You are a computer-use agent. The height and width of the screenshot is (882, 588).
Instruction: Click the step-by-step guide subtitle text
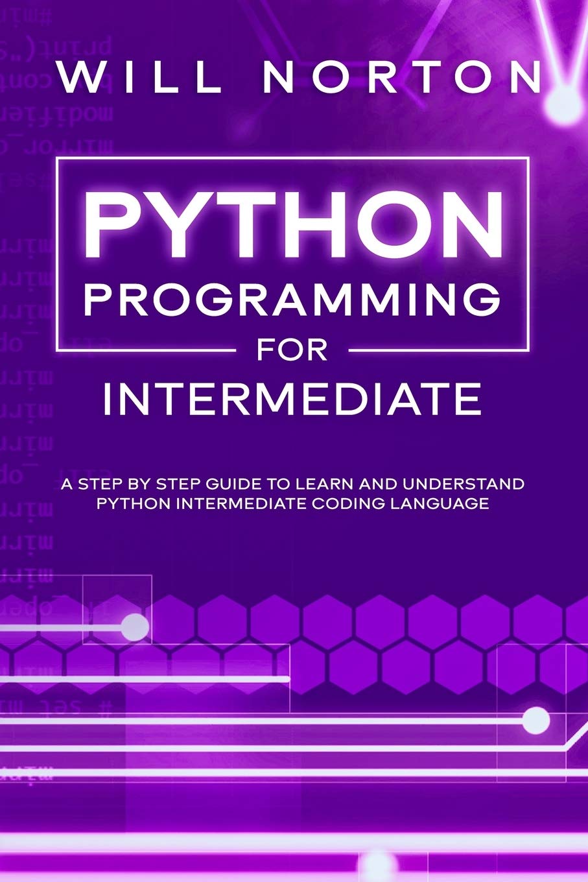coord(294,492)
